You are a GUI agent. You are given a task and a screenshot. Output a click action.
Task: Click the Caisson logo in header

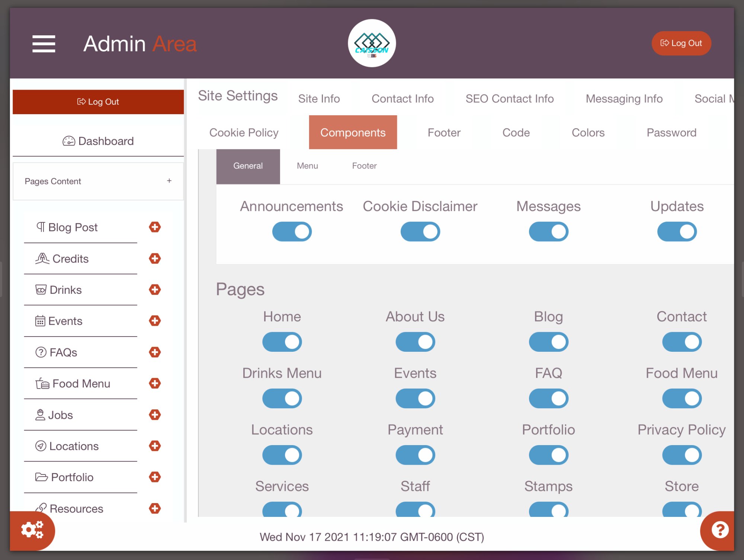click(372, 44)
